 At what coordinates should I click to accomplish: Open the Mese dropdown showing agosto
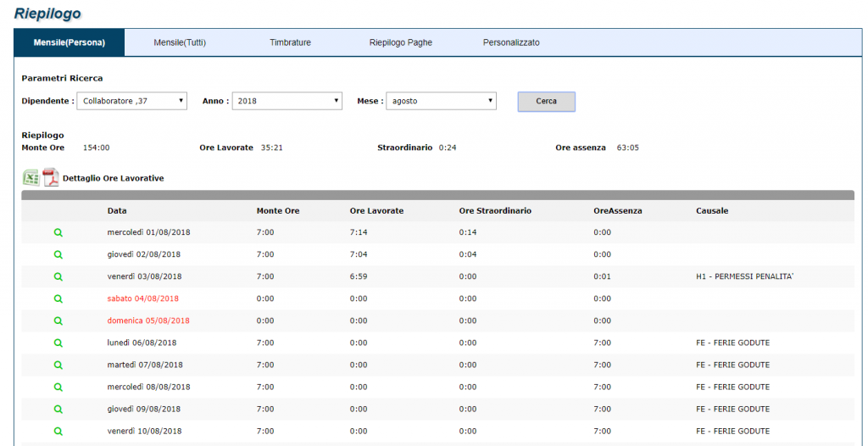441,102
